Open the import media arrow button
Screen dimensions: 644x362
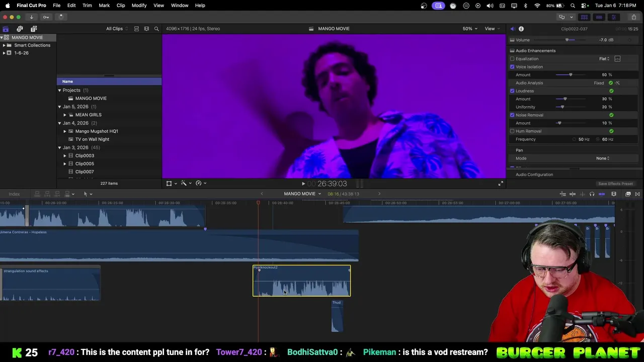click(31, 17)
